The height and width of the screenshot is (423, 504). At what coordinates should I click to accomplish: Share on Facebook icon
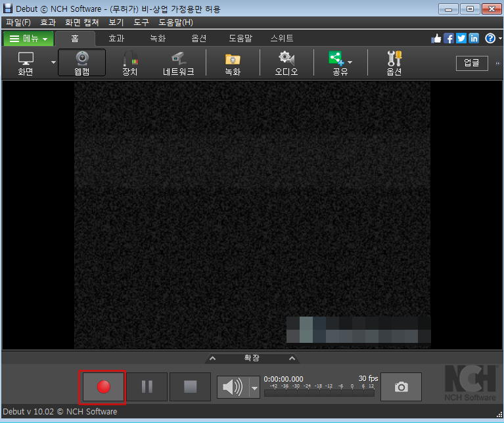(x=449, y=39)
